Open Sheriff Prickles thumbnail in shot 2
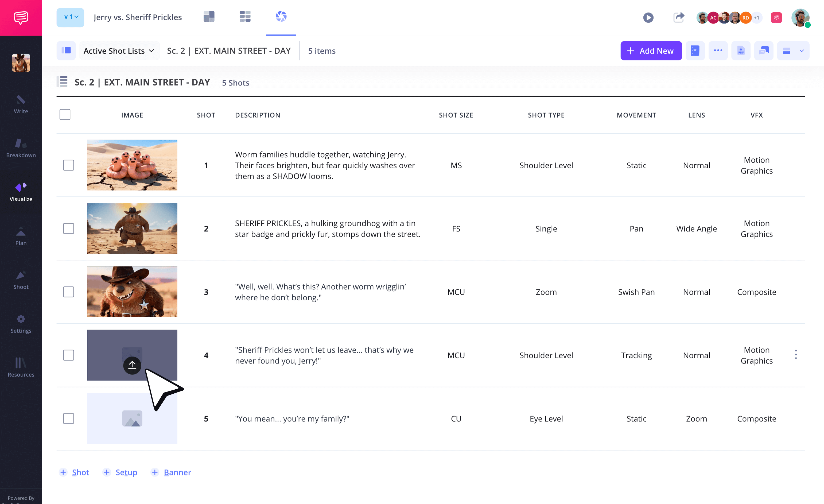The width and height of the screenshot is (824, 504). click(132, 228)
